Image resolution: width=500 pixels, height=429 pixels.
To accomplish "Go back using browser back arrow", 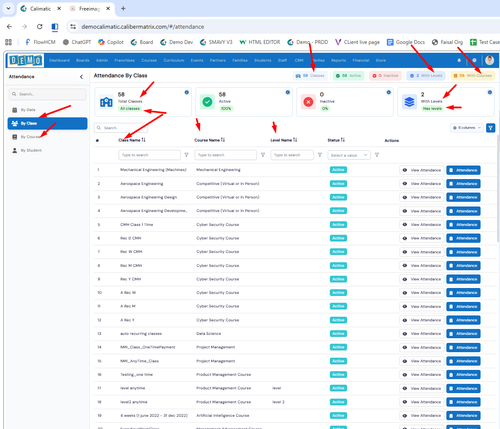I will click(x=9, y=27).
